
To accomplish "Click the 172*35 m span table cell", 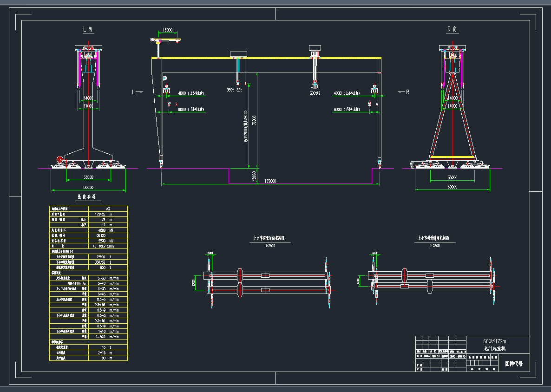I will (x=102, y=214).
